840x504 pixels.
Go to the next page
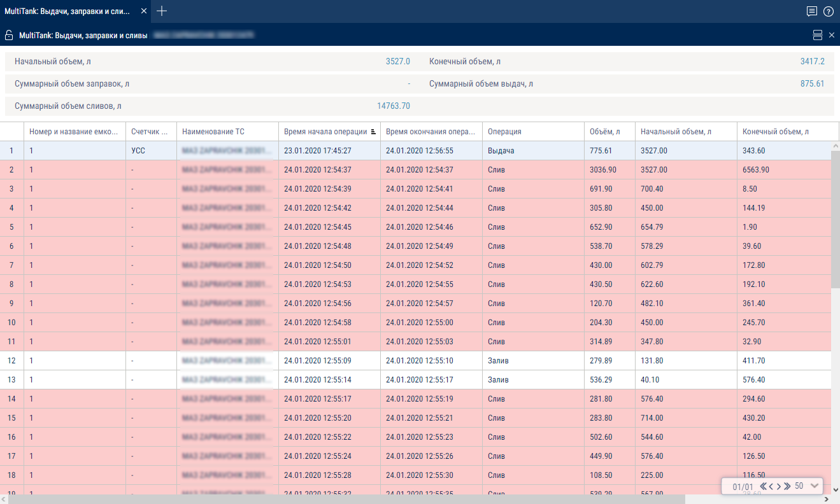point(779,486)
